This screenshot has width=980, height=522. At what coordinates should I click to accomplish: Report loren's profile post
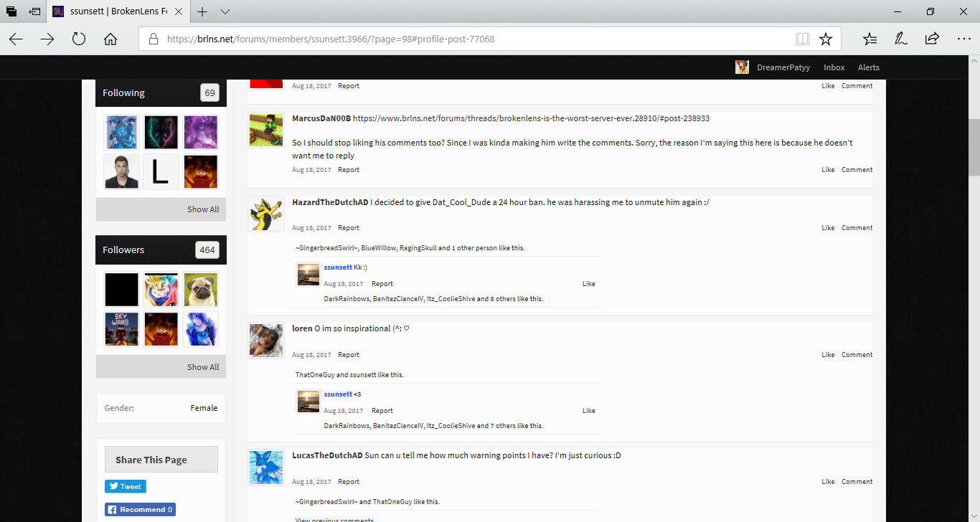pos(349,355)
